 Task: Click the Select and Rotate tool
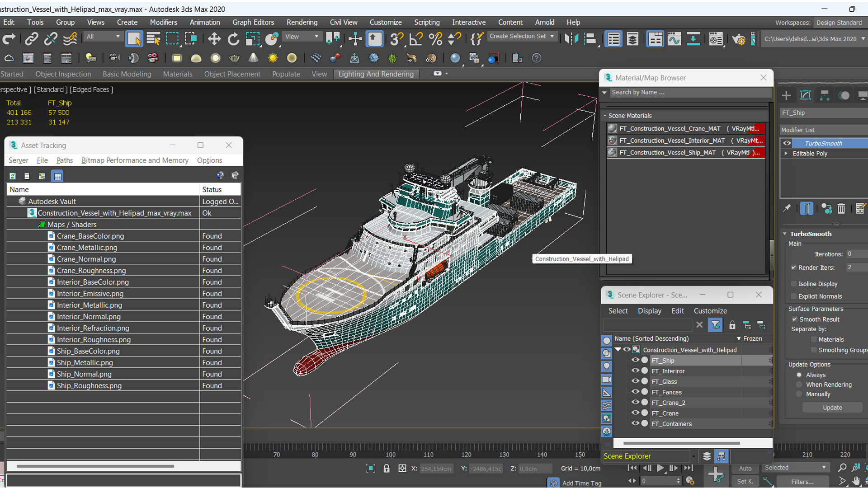234,39
